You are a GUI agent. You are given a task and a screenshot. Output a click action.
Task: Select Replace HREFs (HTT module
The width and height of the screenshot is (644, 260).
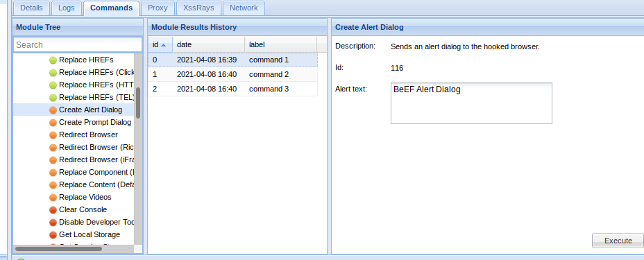[x=96, y=85]
